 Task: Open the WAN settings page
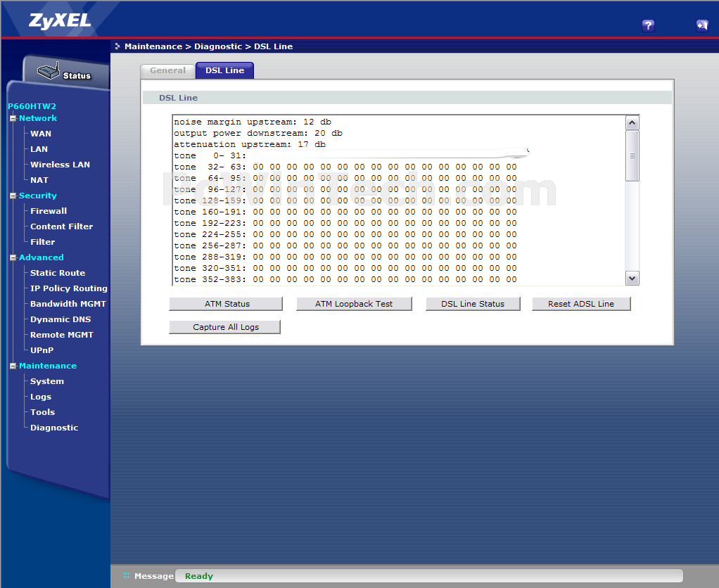41,134
